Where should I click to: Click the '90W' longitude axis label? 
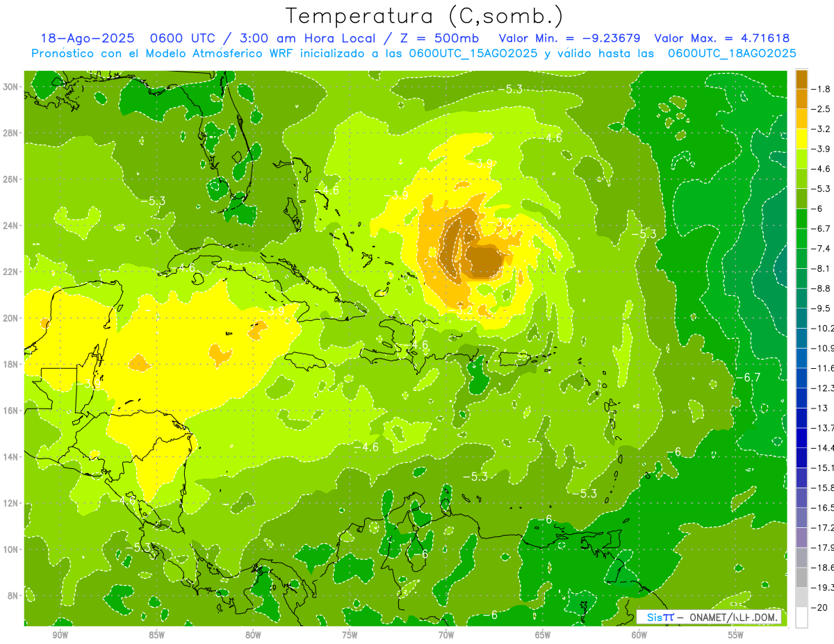pyautogui.click(x=60, y=635)
